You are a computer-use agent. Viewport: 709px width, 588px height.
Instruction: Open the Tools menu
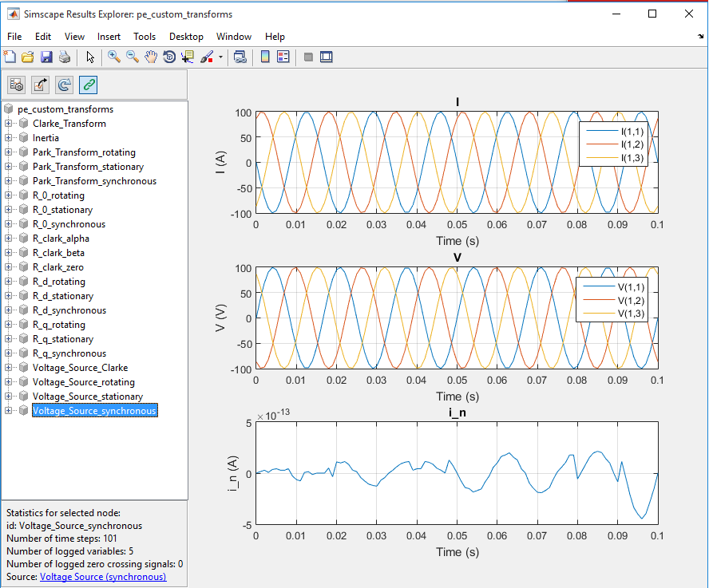click(x=145, y=37)
